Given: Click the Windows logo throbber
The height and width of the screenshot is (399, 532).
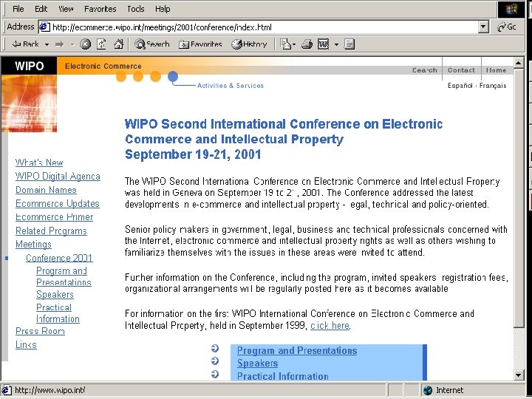Looking at the screenshot, I should coord(511,9).
